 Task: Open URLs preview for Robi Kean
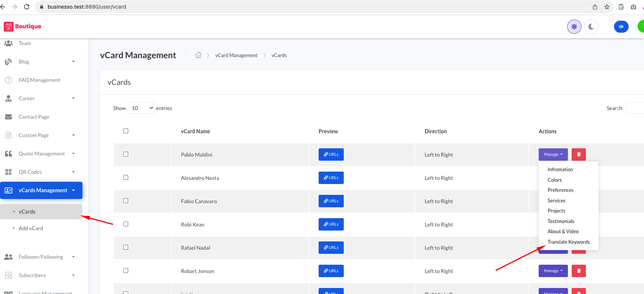331,224
